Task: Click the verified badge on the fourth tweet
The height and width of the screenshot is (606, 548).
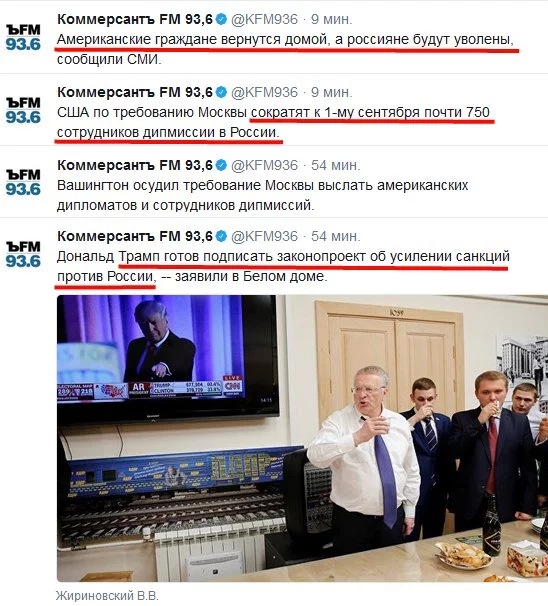Action: 221,236
